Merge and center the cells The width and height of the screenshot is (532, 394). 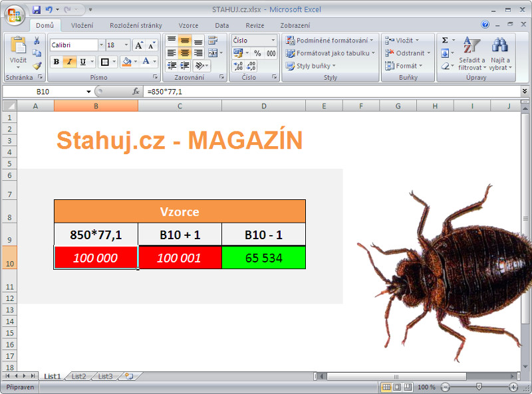click(213, 53)
